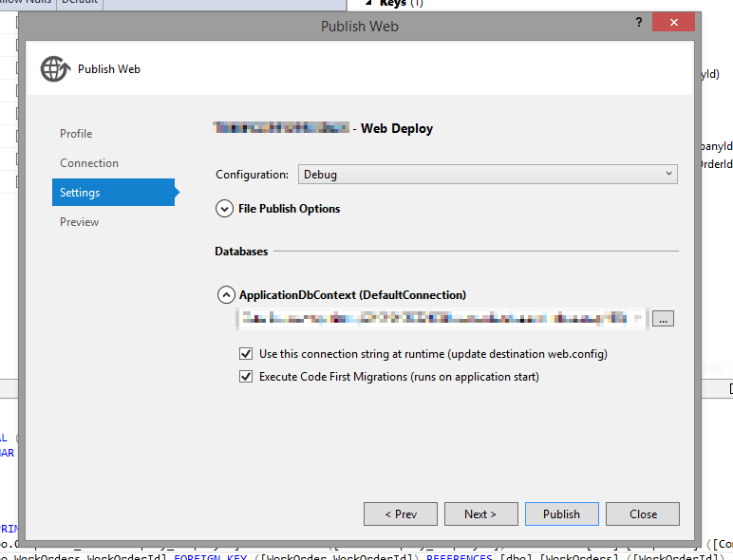Collapse the ApplicationDbContext section chevron

pyautogui.click(x=225, y=295)
